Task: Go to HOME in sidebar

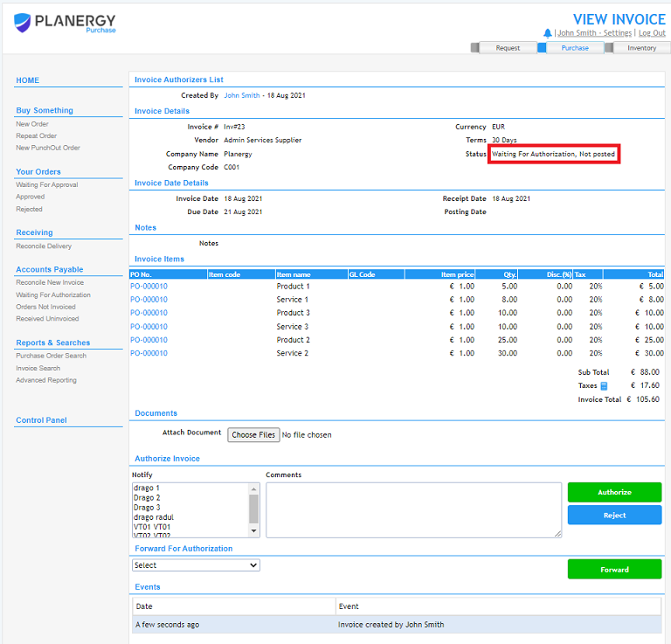Action: 27,80
